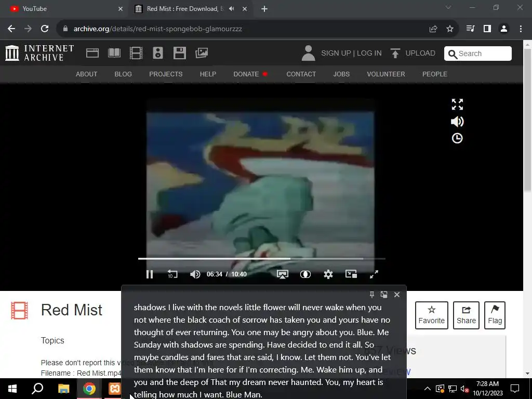532x399 pixels.
Task: Focus the Archive Search field
Action: coord(478,54)
